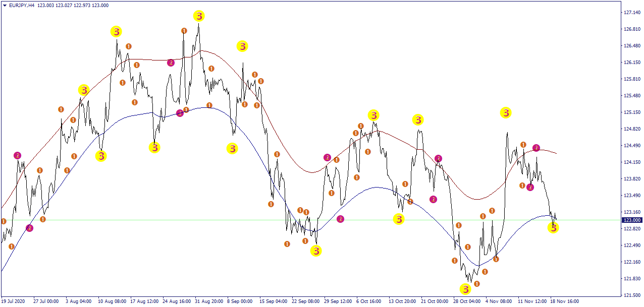This screenshot has width=644, height=307.
Task: Click time axis label 27 Jul 00:00
Action: click(46, 301)
